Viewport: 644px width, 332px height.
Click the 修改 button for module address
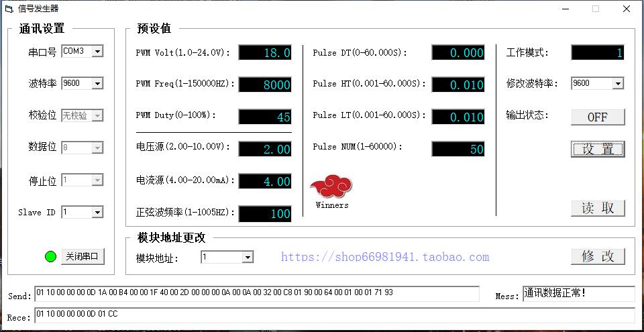click(x=597, y=256)
